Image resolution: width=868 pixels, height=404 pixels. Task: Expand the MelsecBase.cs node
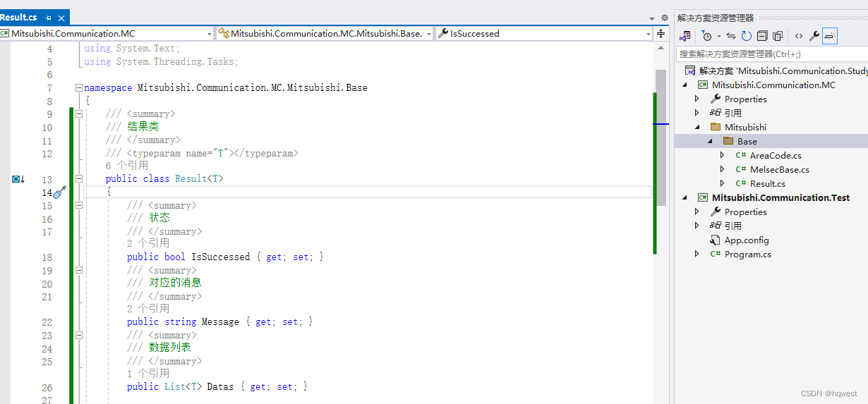pos(722,169)
